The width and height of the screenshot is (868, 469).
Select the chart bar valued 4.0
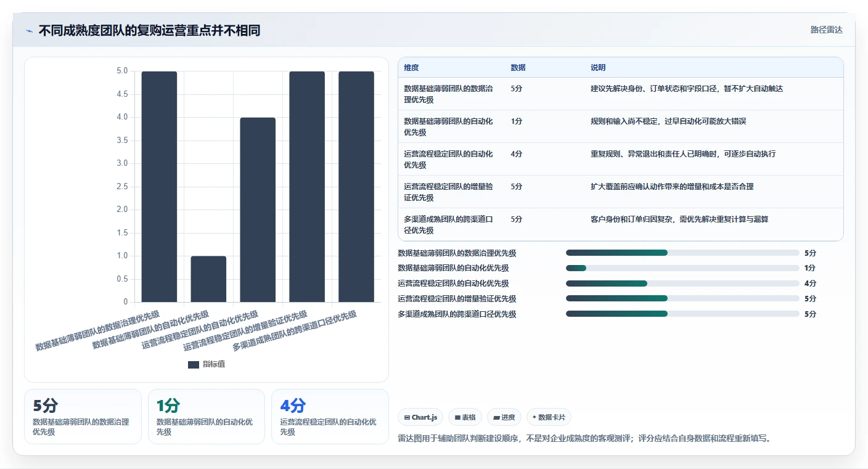click(x=258, y=210)
